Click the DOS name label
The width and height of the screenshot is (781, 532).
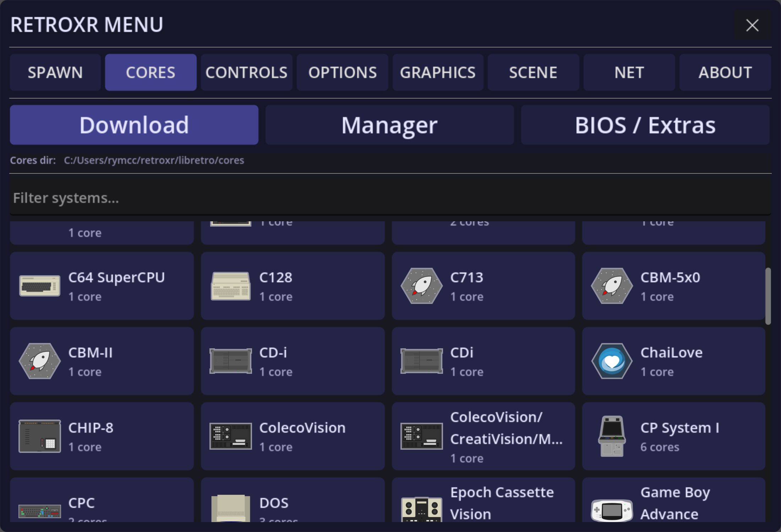[274, 503]
